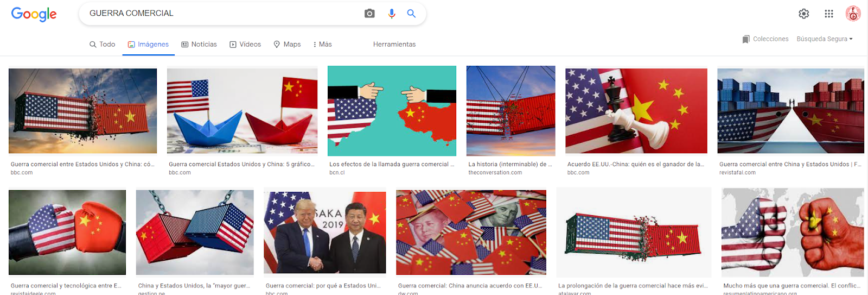Switch to the Todo tab

point(103,45)
